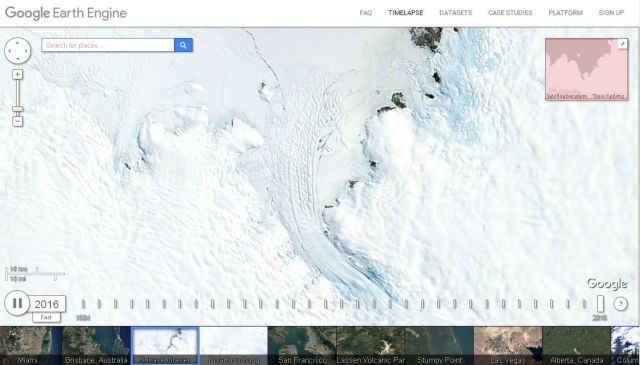Select the Timelapse nav item
The height and width of the screenshot is (365, 640).
click(405, 13)
